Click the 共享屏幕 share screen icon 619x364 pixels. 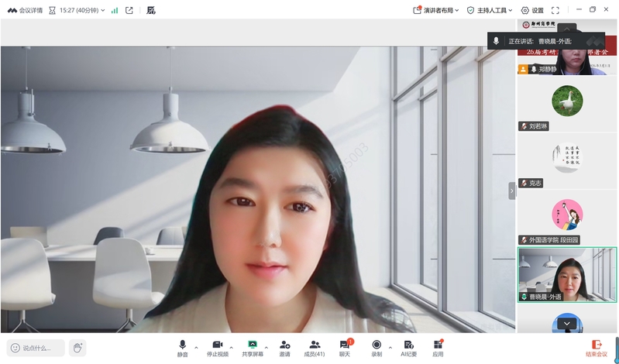[252, 348]
